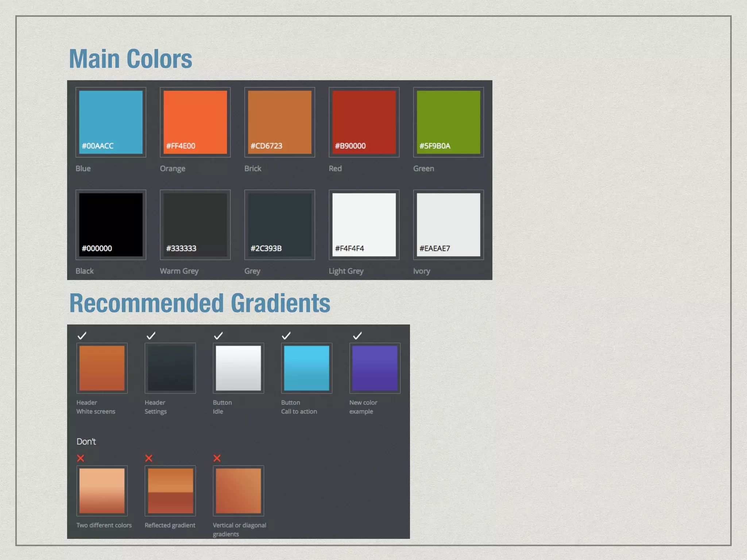Click the Light Grey name label

(346, 271)
